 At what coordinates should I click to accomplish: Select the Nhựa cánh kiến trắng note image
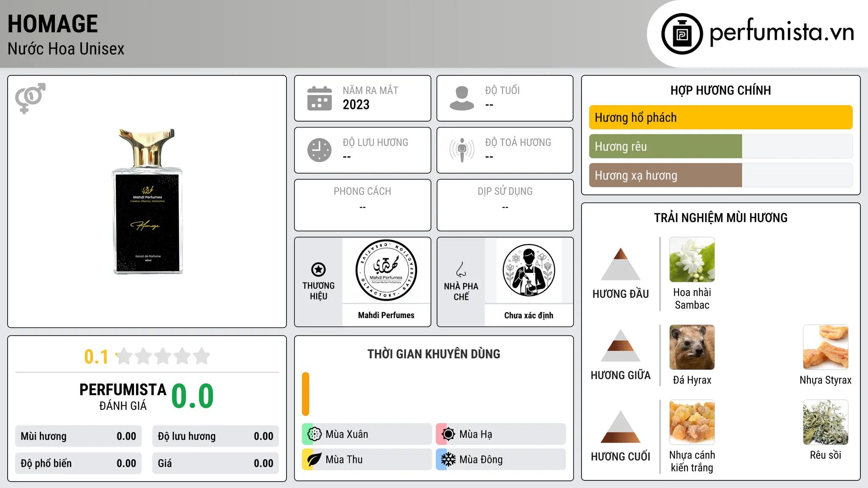pos(692,422)
